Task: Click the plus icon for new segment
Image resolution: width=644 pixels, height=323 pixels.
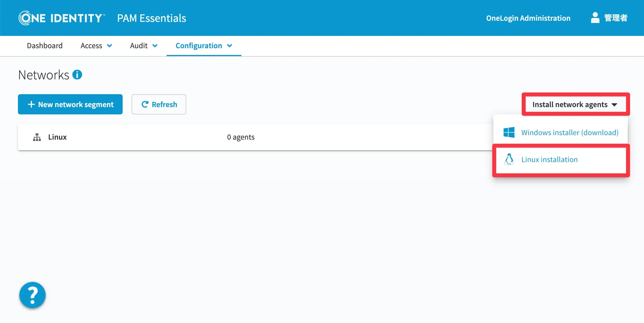Action: pyautogui.click(x=31, y=104)
